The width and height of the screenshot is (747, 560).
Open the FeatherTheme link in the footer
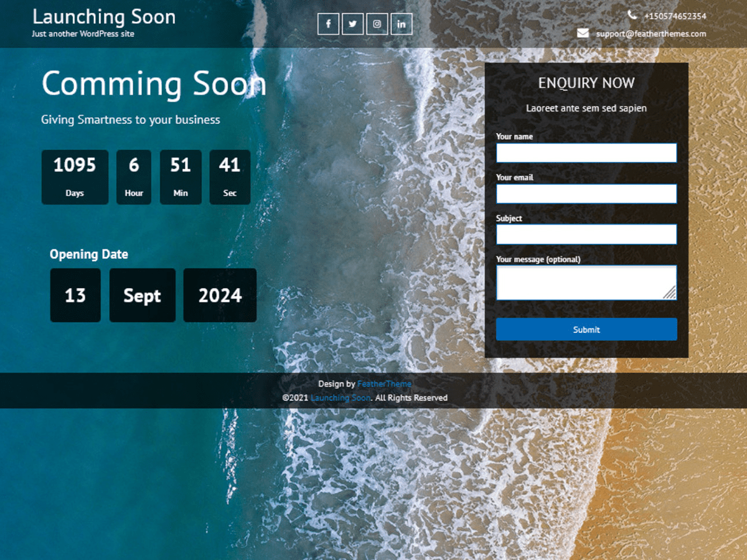(385, 384)
